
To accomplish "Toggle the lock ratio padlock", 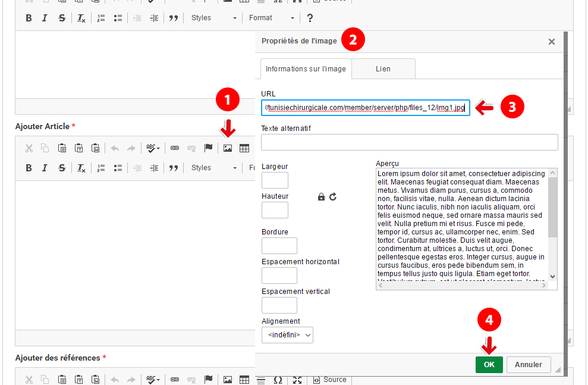I will point(321,196).
